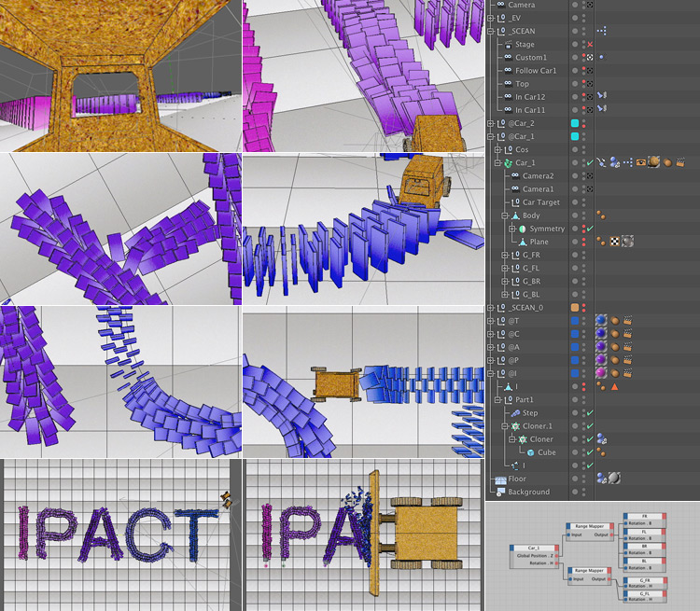Image resolution: width=700 pixels, height=611 pixels.
Task: Collapse the @Car_1 group
Action: tap(490, 136)
